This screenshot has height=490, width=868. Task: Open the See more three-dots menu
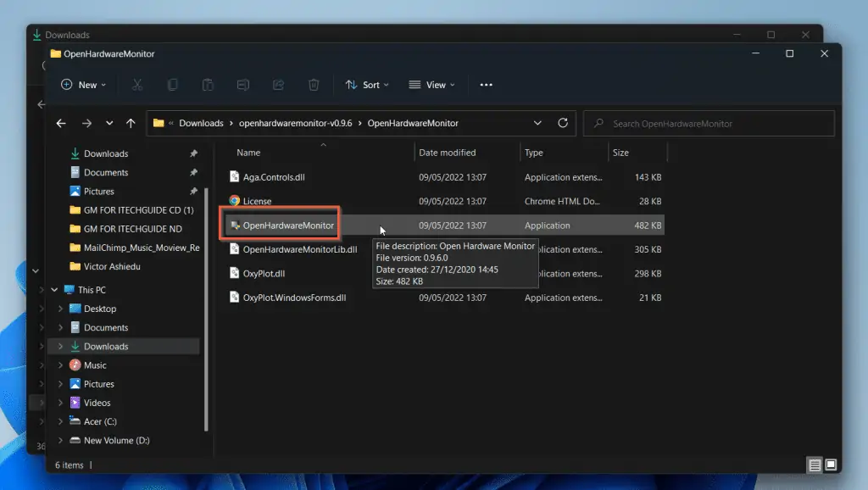click(x=486, y=85)
